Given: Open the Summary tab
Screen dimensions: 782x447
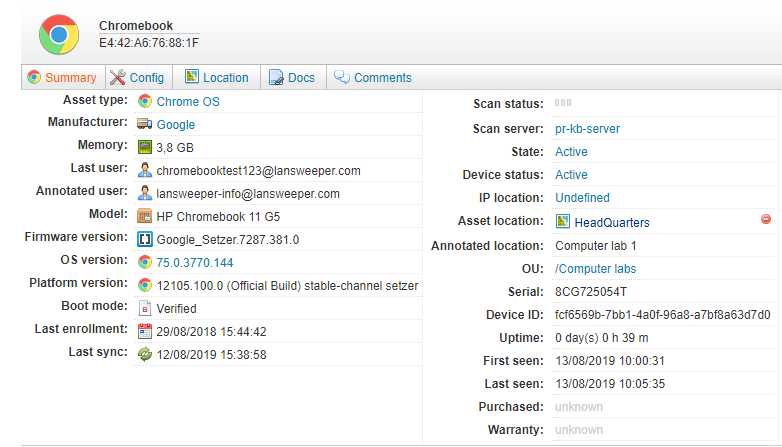Looking at the screenshot, I should [63, 77].
